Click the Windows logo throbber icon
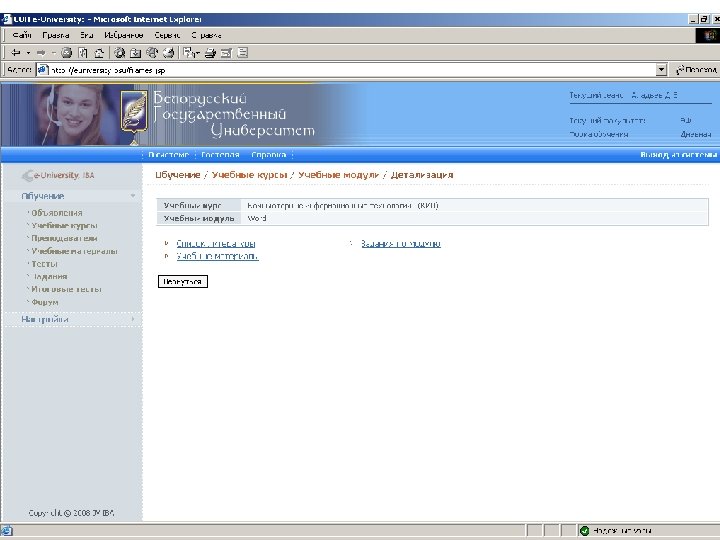This screenshot has width=720, height=540. [709, 35]
